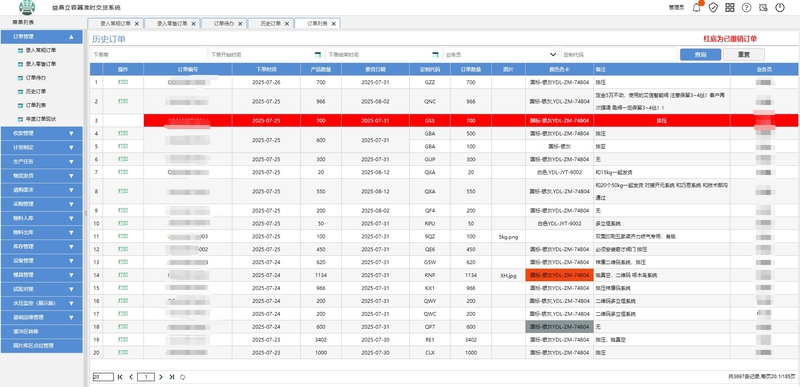
Task: Click the 下单时间 column header
Action: click(266, 69)
